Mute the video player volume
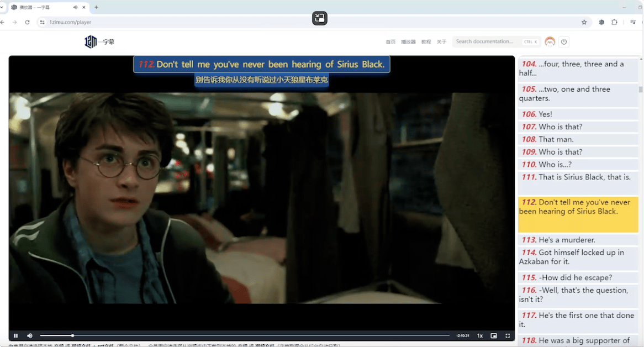The height and width of the screenshot is (347, 644). coord(30,335)
